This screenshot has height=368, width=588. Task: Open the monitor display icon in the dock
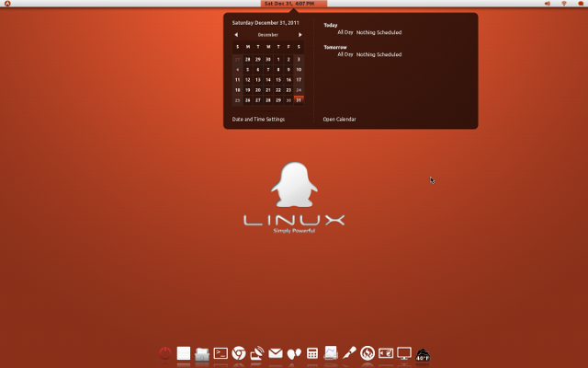(x=404, y=353)
